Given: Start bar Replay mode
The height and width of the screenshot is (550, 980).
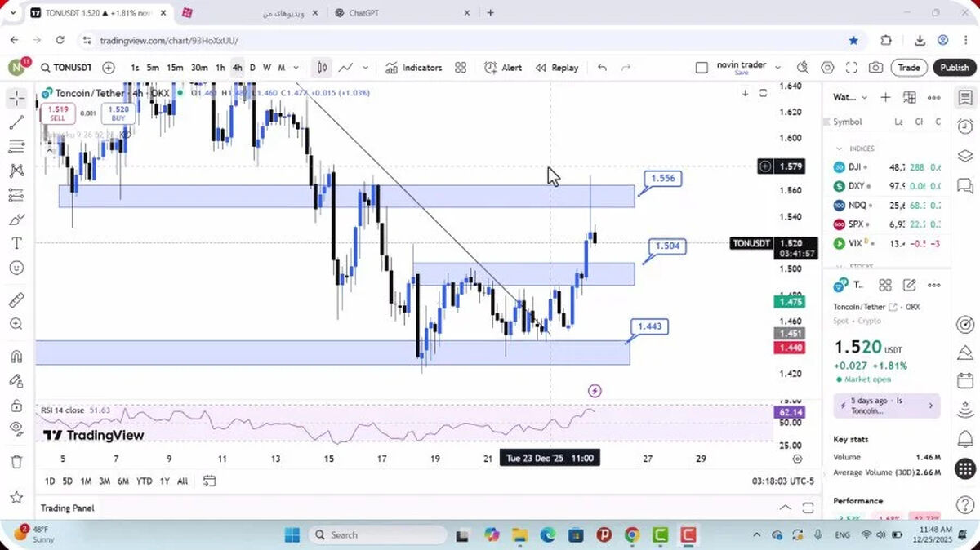Looking at the screenshot, I should point(557,68).
